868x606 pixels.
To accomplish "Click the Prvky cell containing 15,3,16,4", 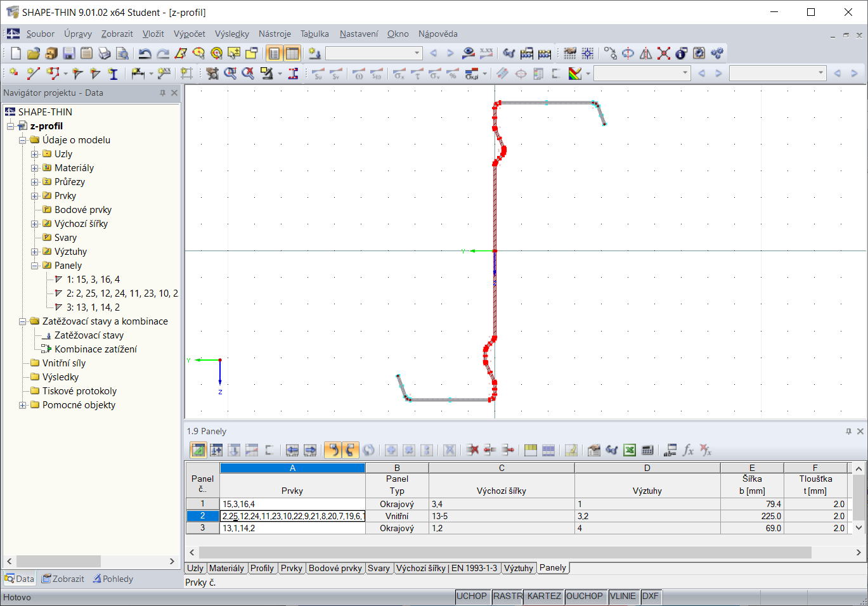I will pos(292,504).
